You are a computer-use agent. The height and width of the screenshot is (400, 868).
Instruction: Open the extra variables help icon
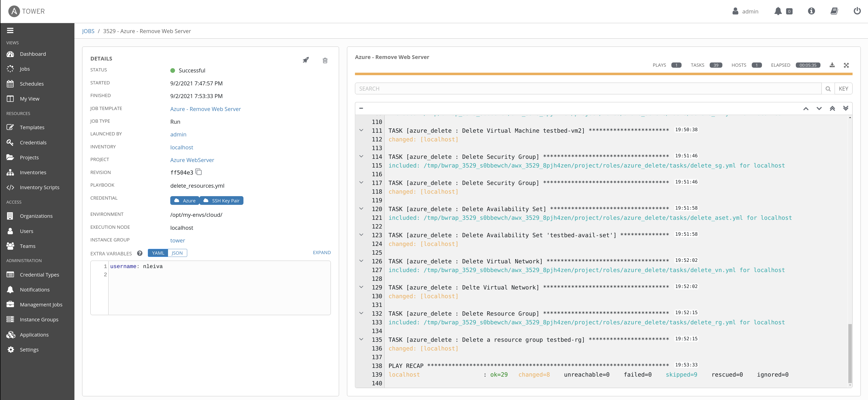point(139,253)
